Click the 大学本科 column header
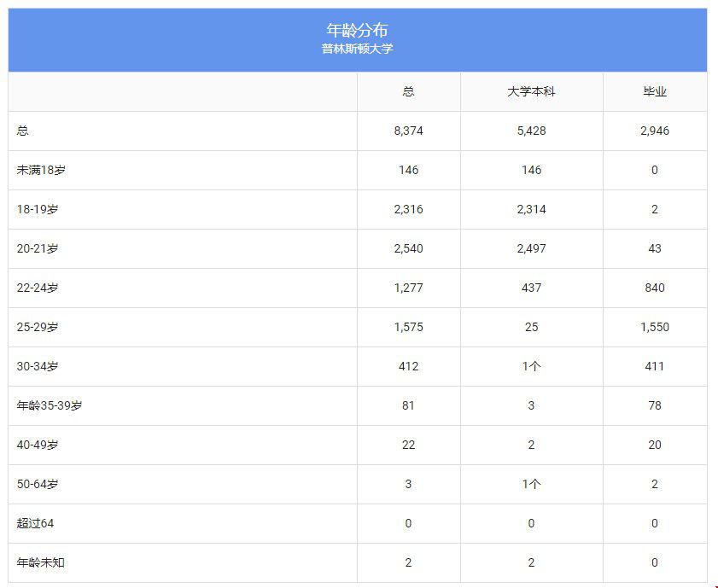The width and height of the screenshot is (718, 588). (x=531, y=91)
